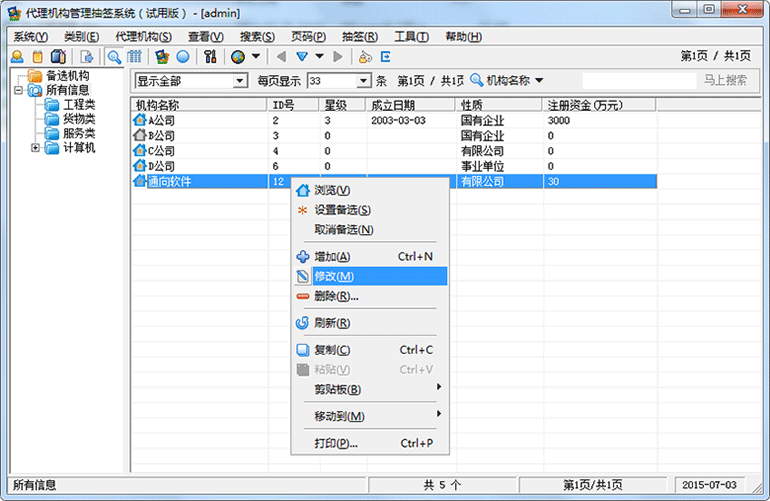
Task: Open the 工具(T) menu
Action: [x=412, y=37]
